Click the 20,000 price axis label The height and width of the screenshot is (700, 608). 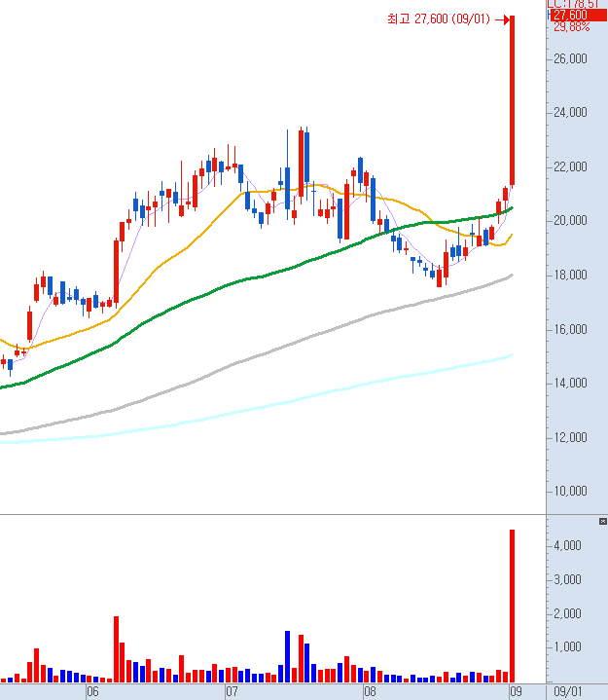[x=570, y=221]
